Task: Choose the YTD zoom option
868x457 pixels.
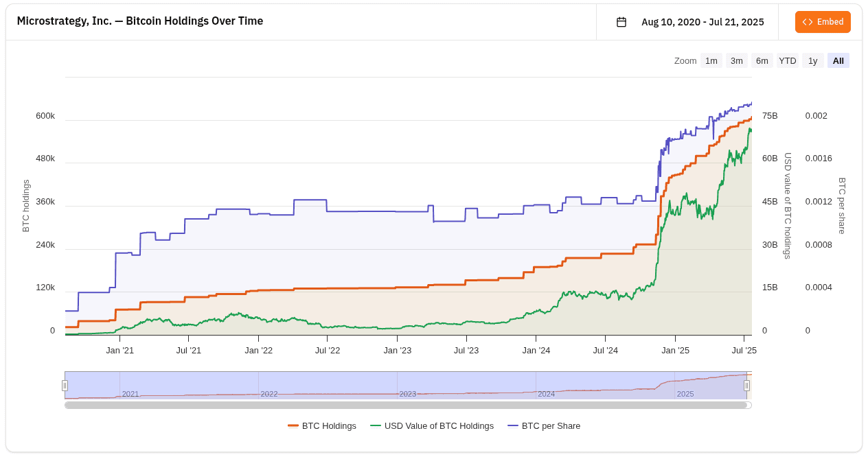Action: click(788, 60)
